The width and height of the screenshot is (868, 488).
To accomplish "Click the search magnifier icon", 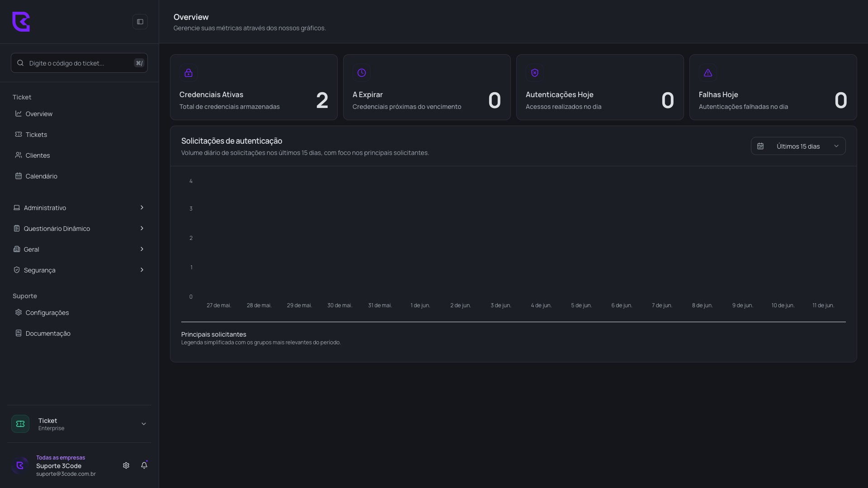I will tap(20, 63).
